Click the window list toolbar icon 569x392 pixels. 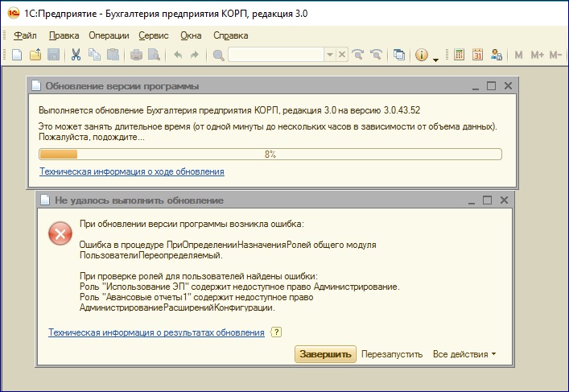399,55
